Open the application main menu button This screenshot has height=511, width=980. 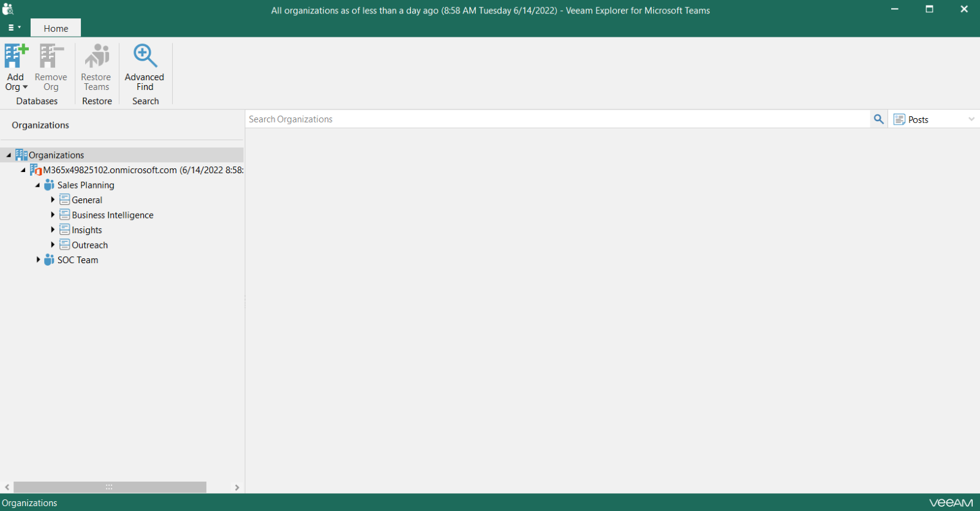[14, 28]
